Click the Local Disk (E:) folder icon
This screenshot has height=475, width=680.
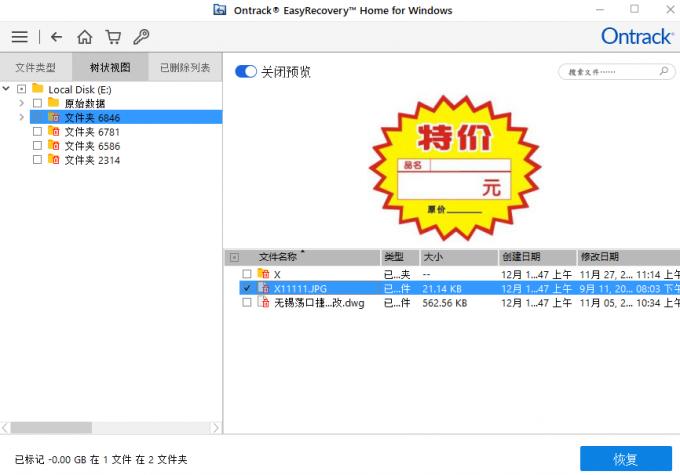[38, 88]
